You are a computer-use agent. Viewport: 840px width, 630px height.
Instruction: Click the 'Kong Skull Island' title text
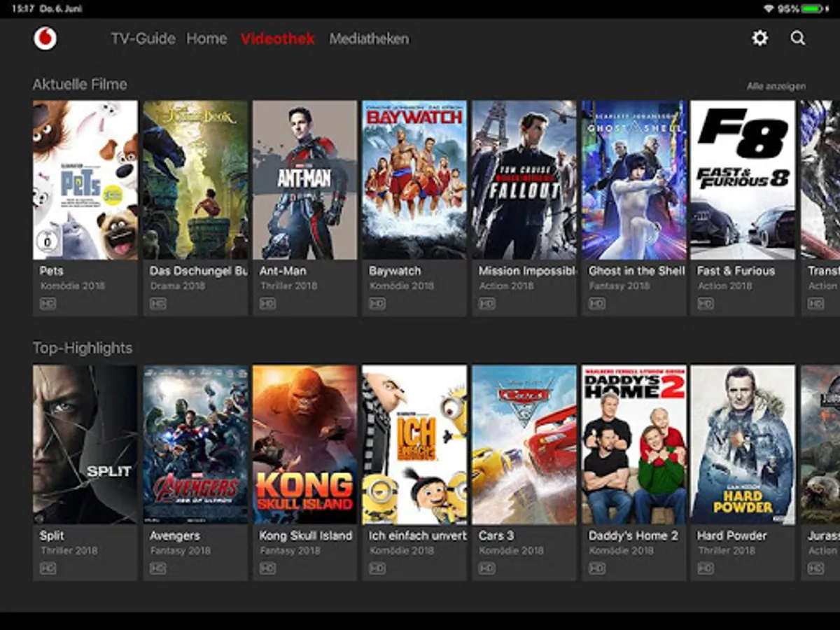306,535
